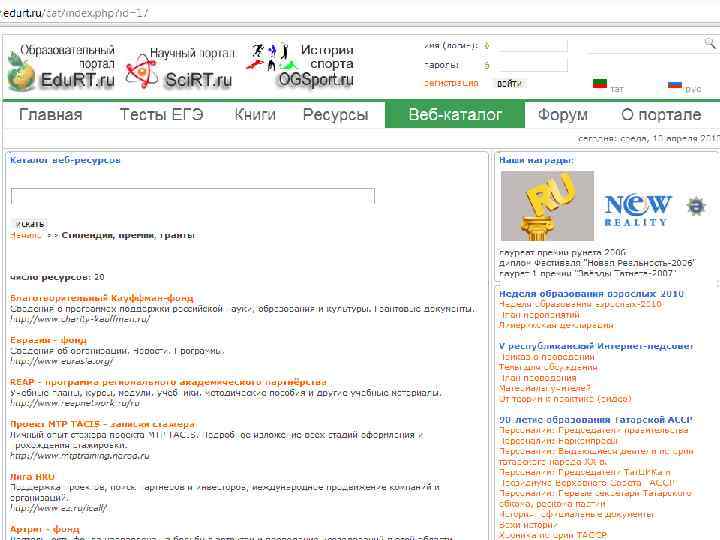Image resolution: width=720 pixels, height=540 pixels.
Task: Click the Каталог веб-ресурсов heading
Action: [65, 160]
